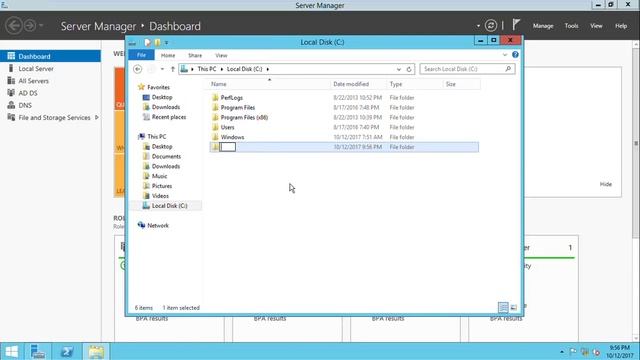
Task: Click the File Explorer taskbar icon
Action: 96,351
